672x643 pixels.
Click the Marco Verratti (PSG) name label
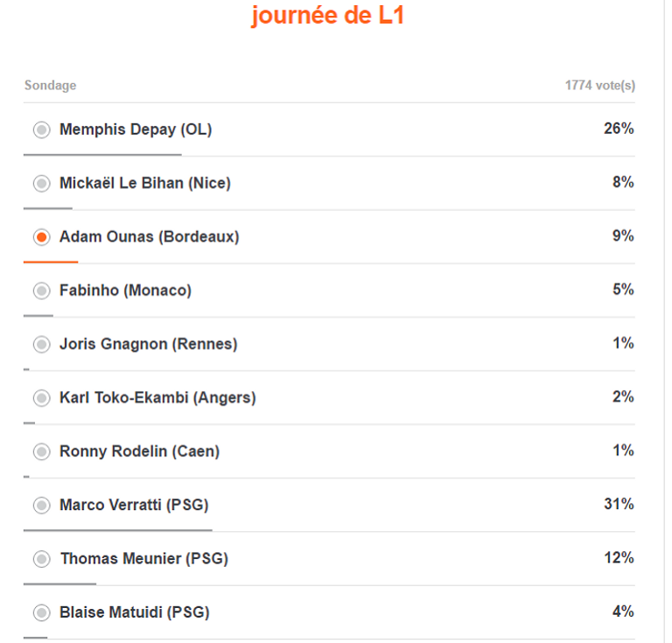click(x=134, y=505)
